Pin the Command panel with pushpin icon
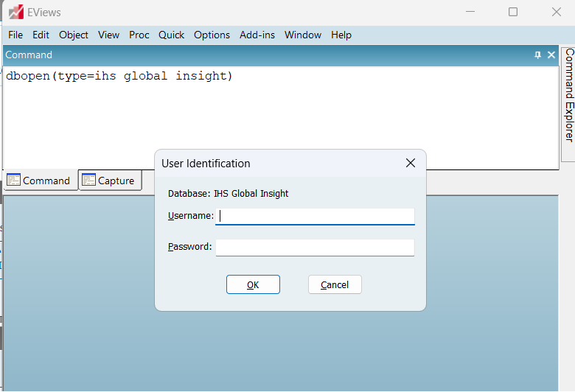 (537, 55)
